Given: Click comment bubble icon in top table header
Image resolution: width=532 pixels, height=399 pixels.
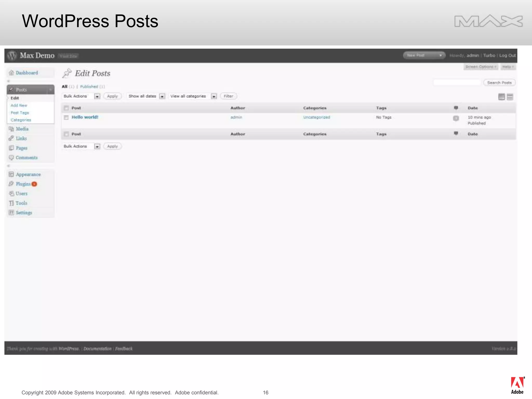Looking at the screenshot, I should (456, 108).
